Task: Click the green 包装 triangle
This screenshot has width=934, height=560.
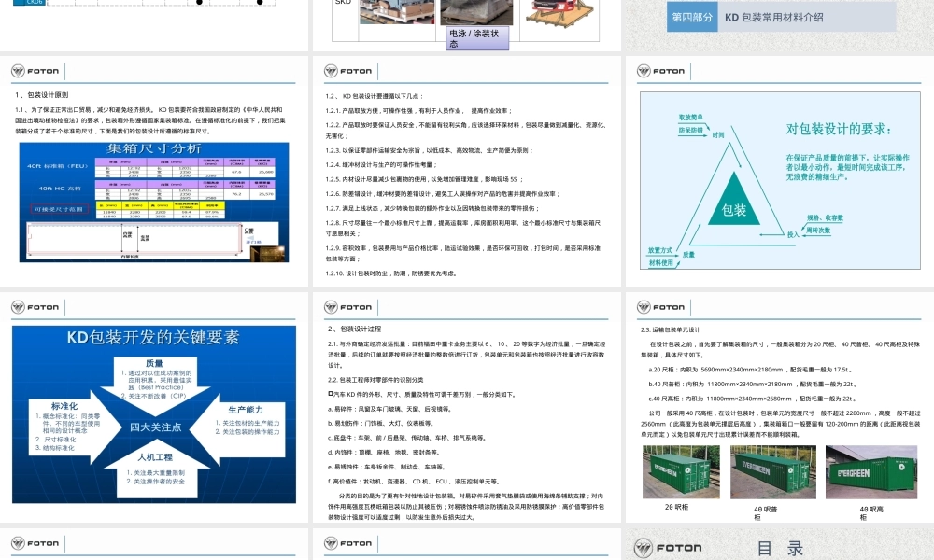Action: coord(734,202)
